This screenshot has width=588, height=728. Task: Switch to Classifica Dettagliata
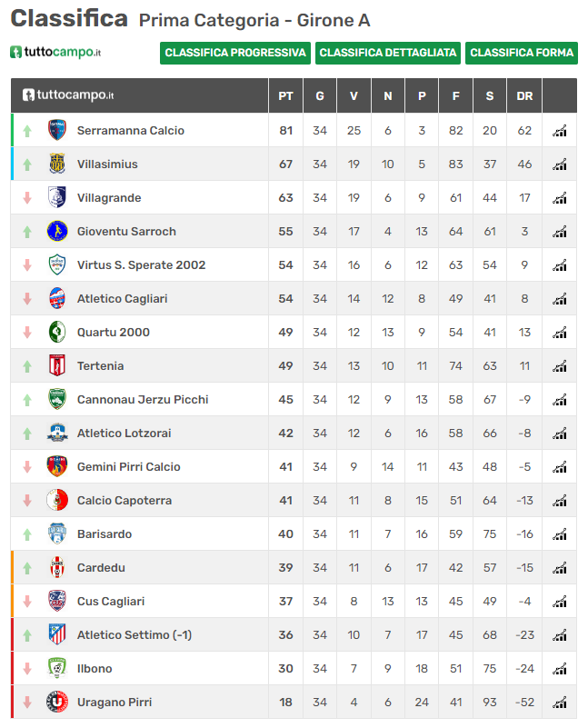click(x=388, y=53)
